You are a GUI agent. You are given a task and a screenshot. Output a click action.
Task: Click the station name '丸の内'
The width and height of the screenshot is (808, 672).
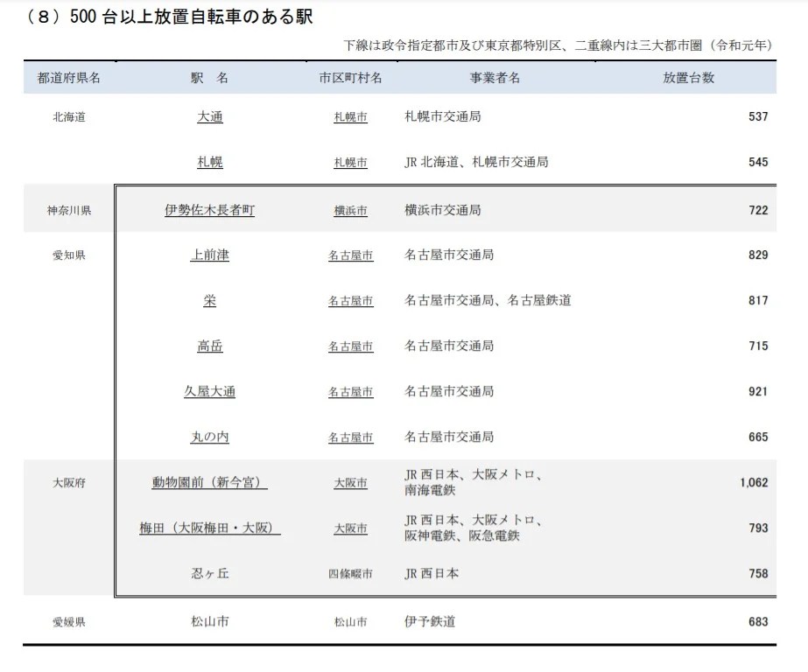[x=210, y=437]
